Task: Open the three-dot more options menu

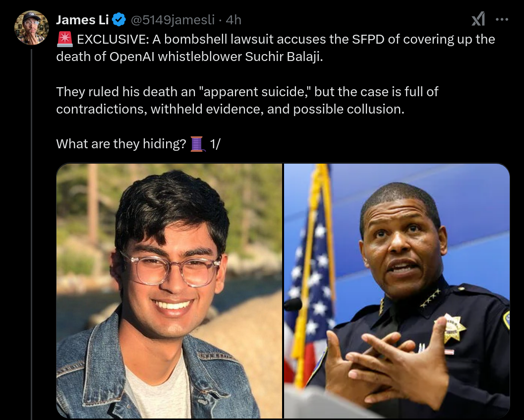Action: [x=502, y=19]
